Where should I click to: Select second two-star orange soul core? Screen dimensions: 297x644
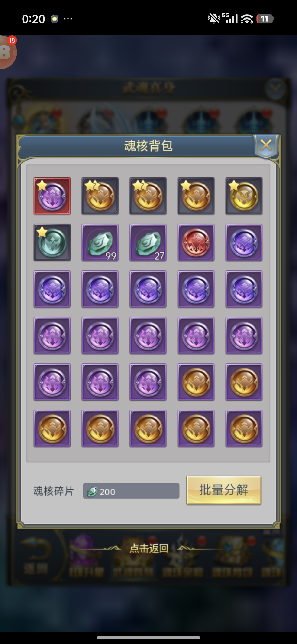(x=148, y=196)
